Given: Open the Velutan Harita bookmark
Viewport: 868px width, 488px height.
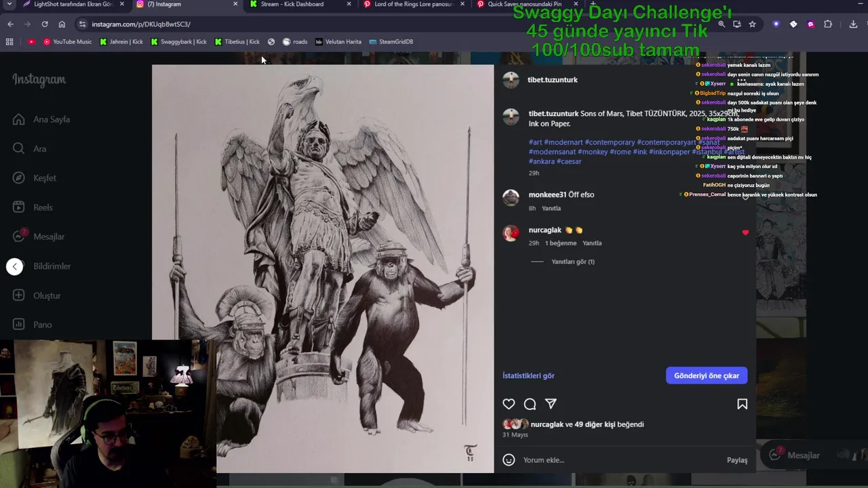Looking at the screenshot, I should pos(338,41).
